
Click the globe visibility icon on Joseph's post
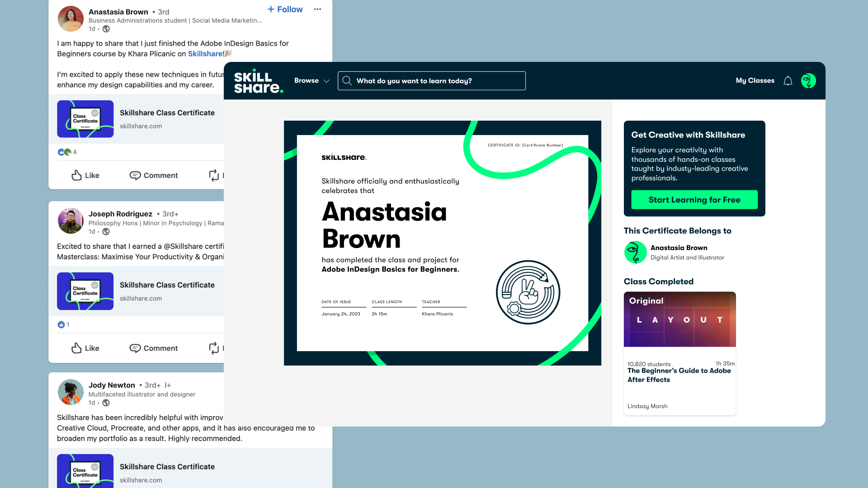[106, 232]
